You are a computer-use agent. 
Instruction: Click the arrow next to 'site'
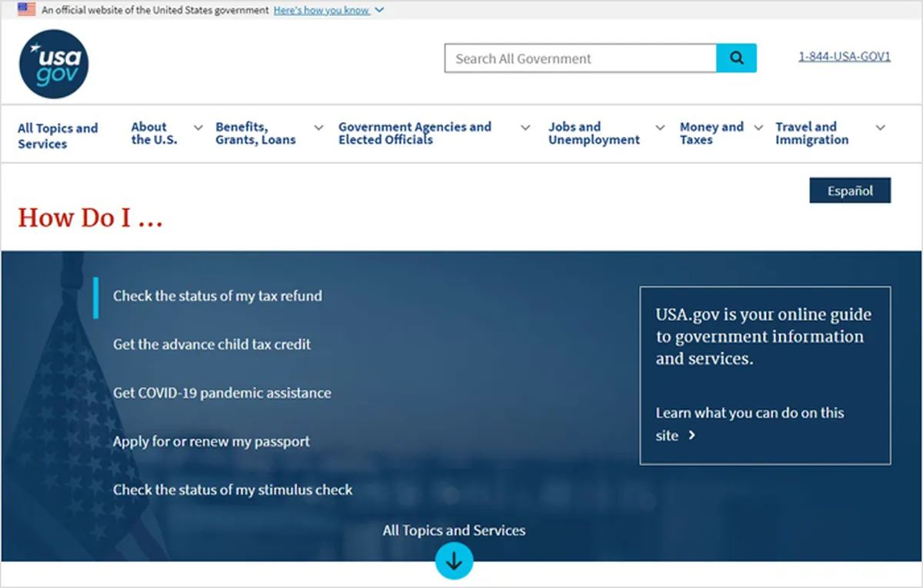pos(691,436)
